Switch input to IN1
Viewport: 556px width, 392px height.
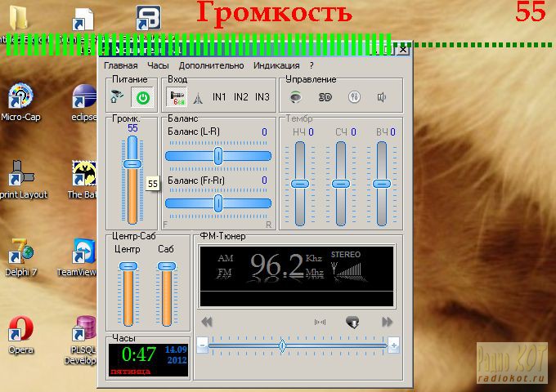pyautogui.click(x=219, y=97)
